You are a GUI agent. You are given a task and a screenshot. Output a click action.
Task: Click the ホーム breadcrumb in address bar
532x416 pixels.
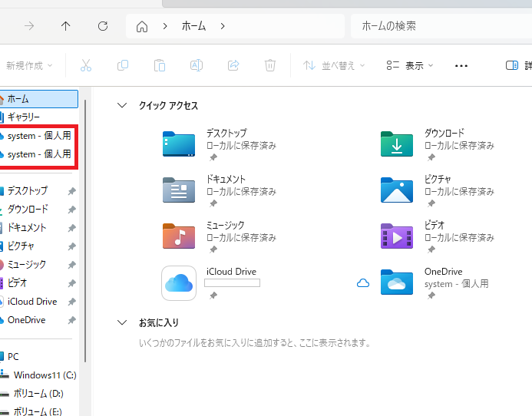[x=193, y=26]
